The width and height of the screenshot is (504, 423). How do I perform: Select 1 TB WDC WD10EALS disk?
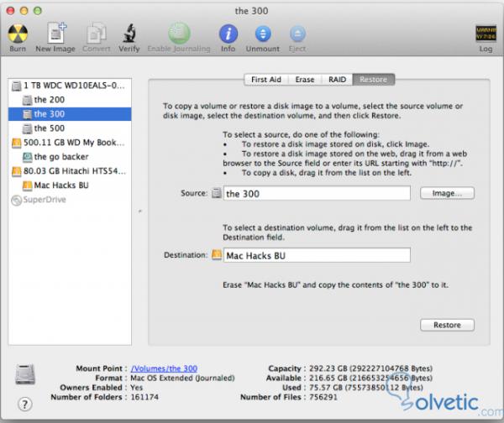pos(70,86)
